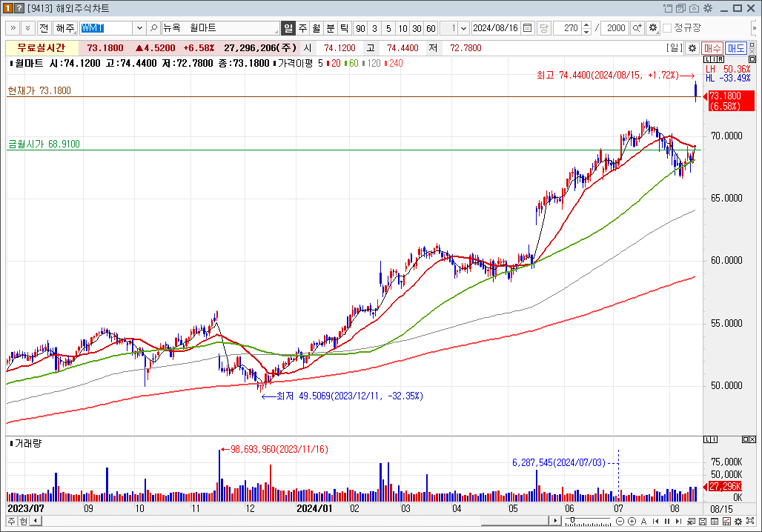Open the calendar date picker icon
This screenshot has height=532, width=762.
528,28
